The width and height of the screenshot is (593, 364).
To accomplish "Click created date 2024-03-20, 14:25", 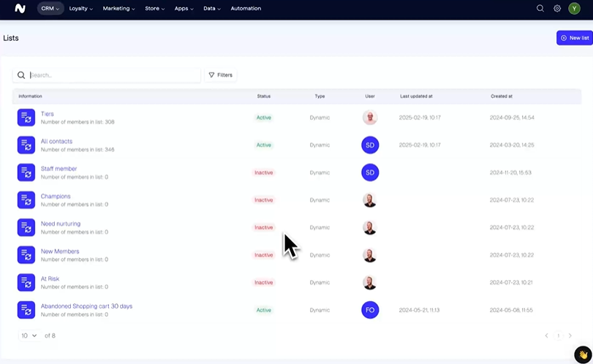I will (512, 145).
